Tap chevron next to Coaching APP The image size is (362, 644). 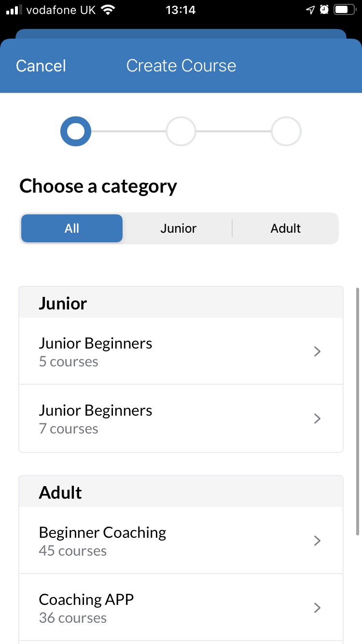tap(317, 607)
